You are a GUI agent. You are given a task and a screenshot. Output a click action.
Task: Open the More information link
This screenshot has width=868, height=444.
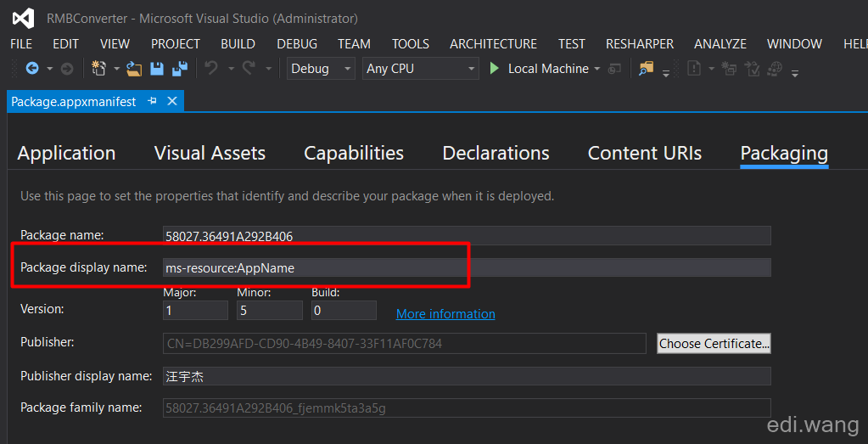click(445, 314)
